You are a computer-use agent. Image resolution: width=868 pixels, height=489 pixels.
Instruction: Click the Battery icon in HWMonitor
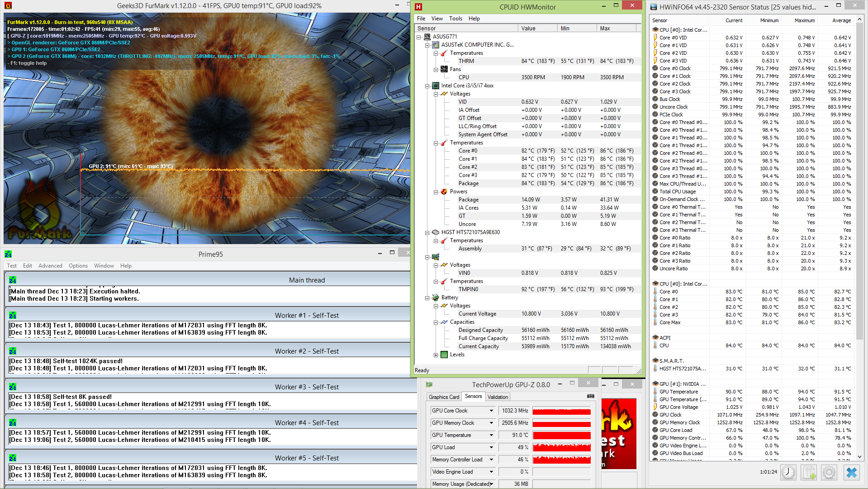[x=436, y=297]
